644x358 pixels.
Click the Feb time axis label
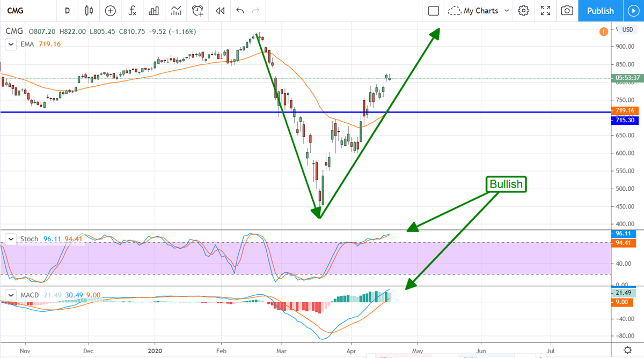pos(221,350)
